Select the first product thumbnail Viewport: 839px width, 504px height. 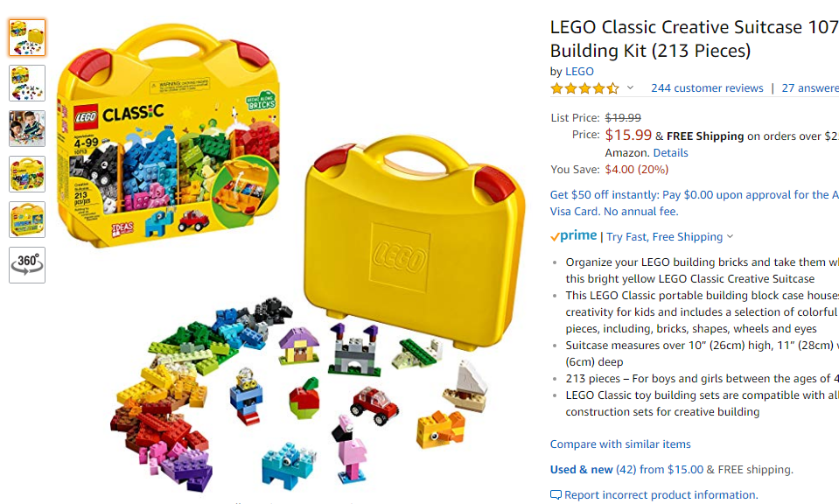(27, 38)
